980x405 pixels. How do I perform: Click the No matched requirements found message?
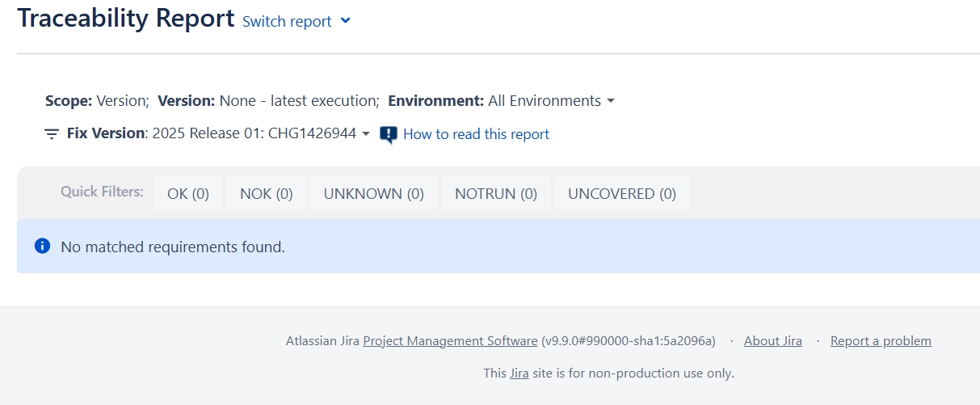pos(173,247)
